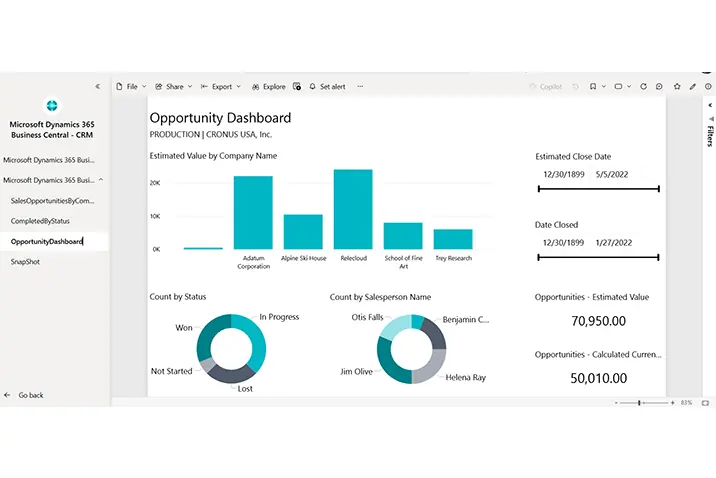
Task: Click Set alert in toolbar
Action: click(327, 86)
